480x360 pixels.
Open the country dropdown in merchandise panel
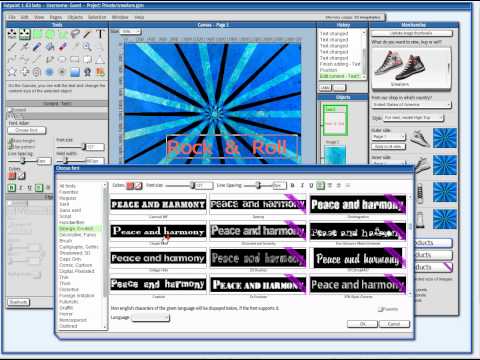412,105
